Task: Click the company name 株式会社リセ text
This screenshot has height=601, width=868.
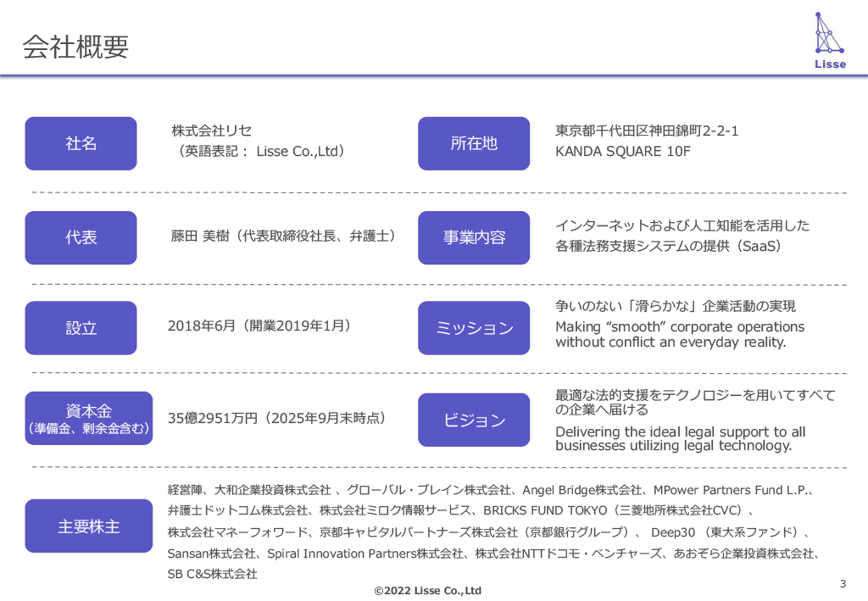Action: click(212, 131)
